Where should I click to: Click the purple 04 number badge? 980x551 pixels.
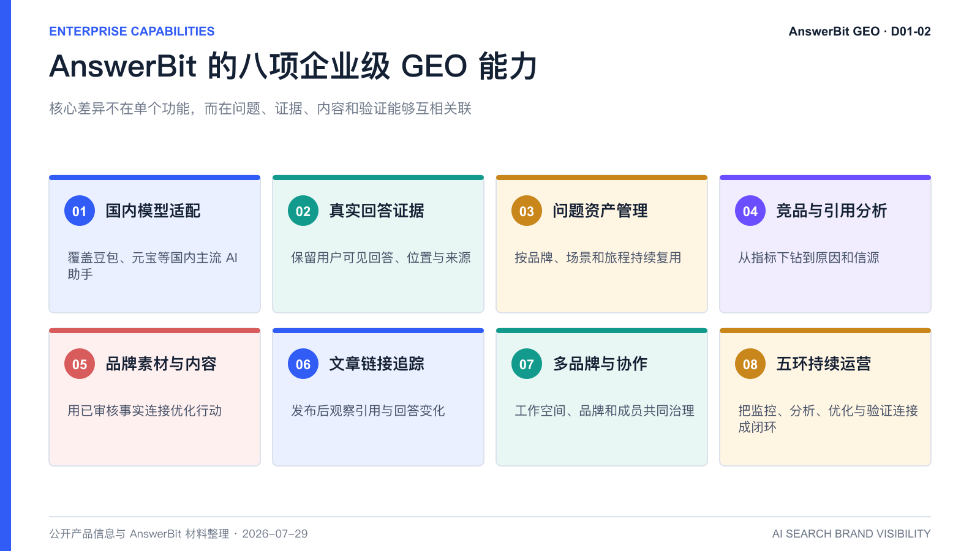750,211
